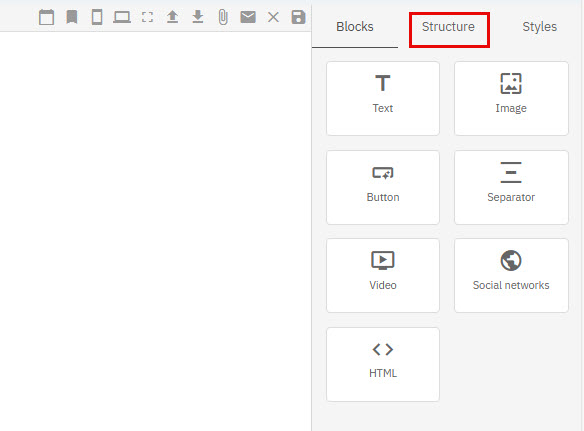584x431 pixels.
Task: Choose the Button block
Action: pyautogui.click(x=383, y=187)
